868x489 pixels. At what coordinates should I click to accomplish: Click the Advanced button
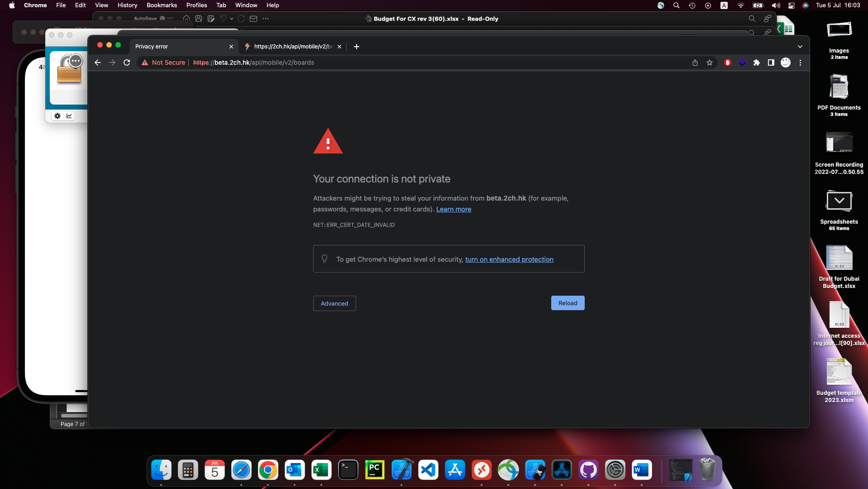(x=334, y=303)
